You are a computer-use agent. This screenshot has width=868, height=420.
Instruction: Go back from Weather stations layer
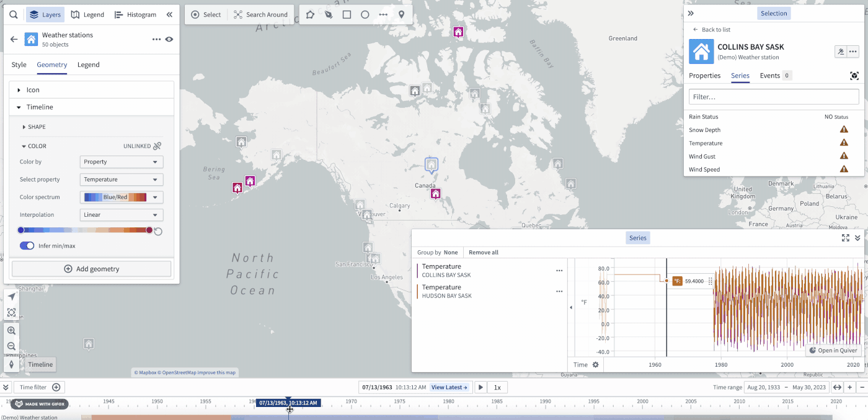[x=14, y=39]
